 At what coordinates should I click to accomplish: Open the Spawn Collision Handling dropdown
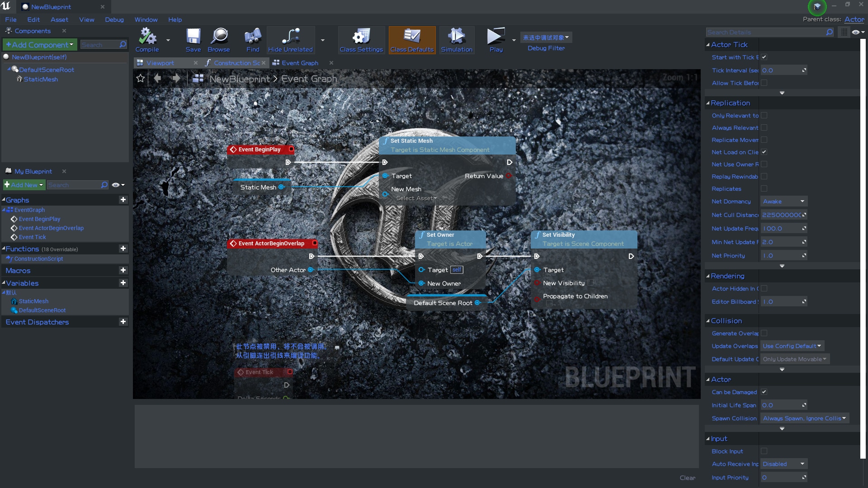804,418
